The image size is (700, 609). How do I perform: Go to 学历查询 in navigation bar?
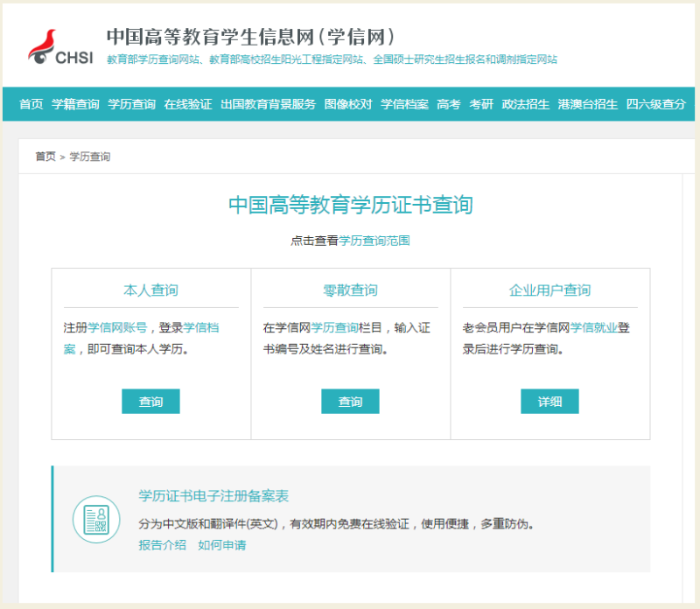tap(131, 104)
